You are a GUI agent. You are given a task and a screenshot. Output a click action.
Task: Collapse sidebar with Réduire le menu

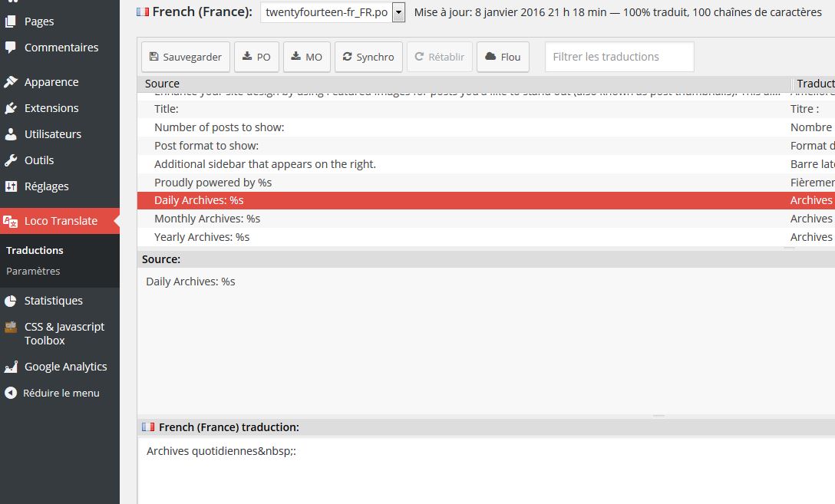tap(60, 393)
